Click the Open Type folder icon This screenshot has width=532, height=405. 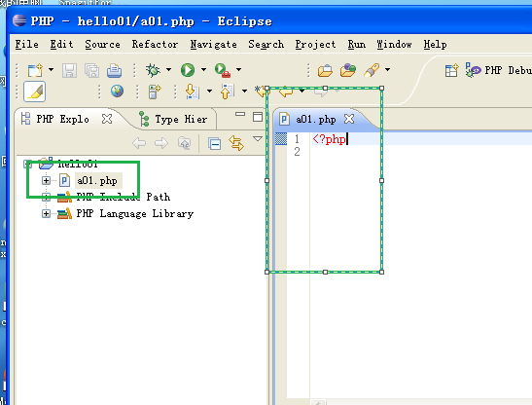(x=325, y=70)
